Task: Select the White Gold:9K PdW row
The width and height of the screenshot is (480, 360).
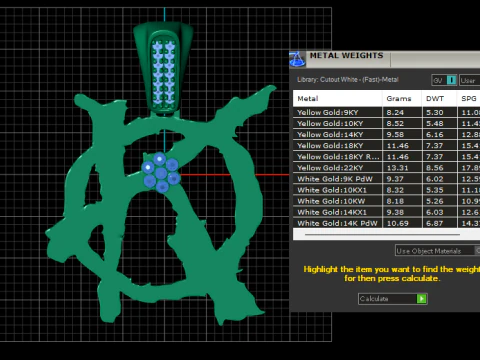Action: pos(387,179)
